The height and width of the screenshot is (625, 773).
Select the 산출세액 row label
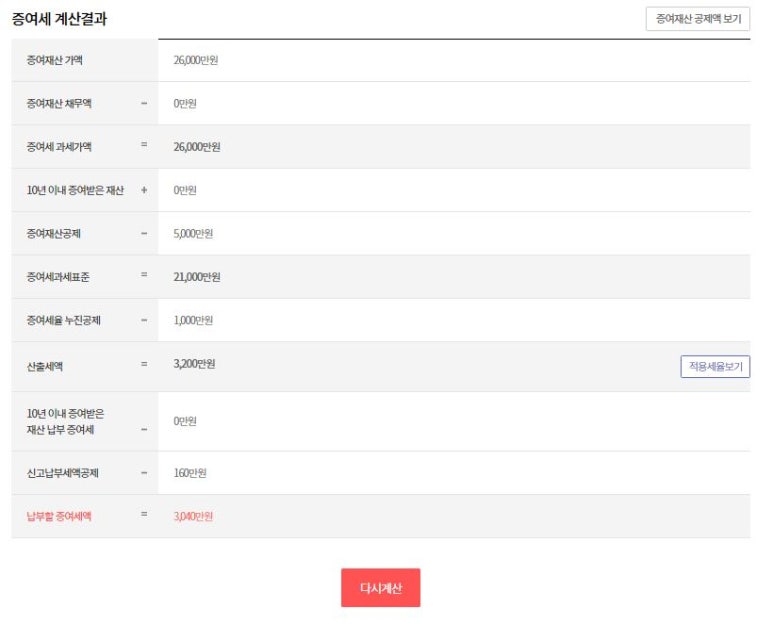45,366
